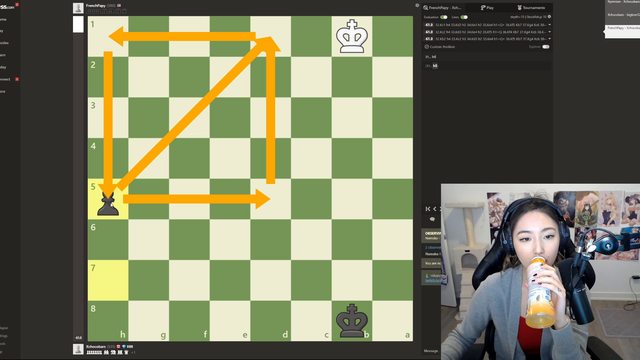Click the small gear icon above board corner

click(417, 5)
